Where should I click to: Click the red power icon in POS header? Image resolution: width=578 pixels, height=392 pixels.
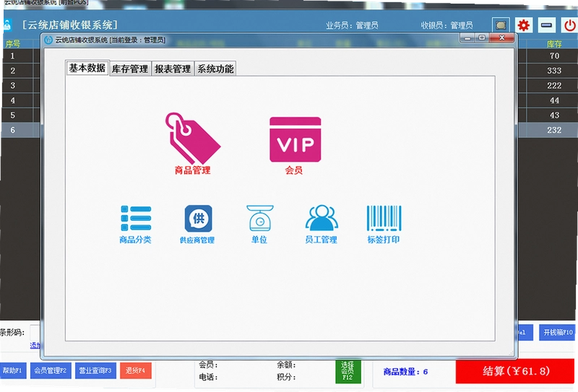point(569,25)
